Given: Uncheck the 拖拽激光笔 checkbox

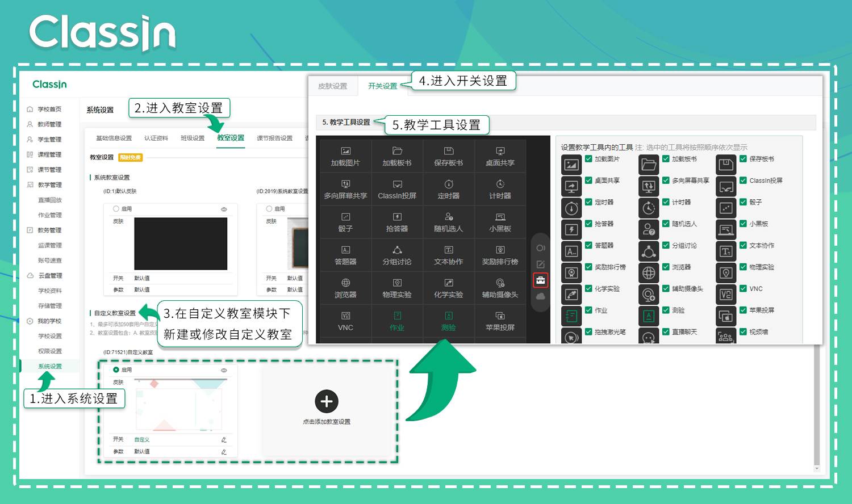Looking at the screenshot, I should click(x=588, y=331).
